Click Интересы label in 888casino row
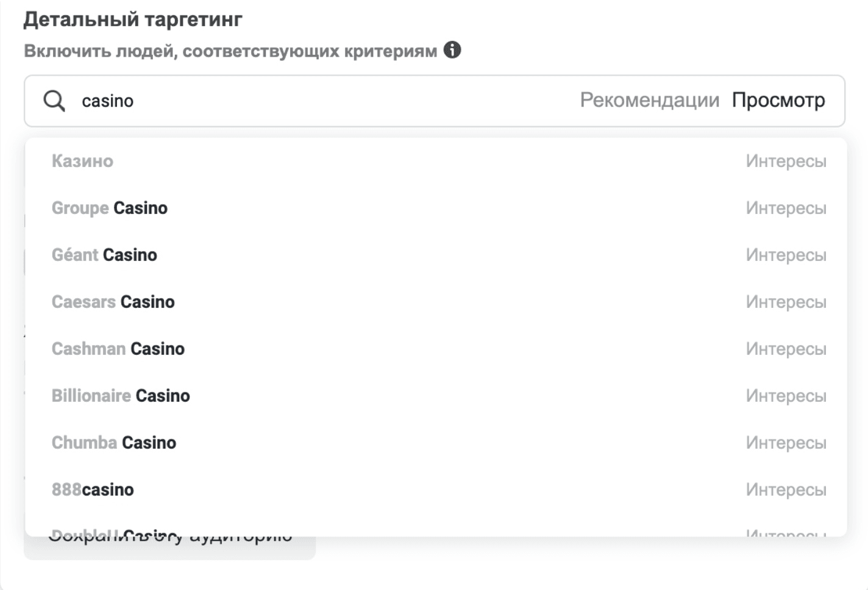The image size is (868, 590). [786, 489]
